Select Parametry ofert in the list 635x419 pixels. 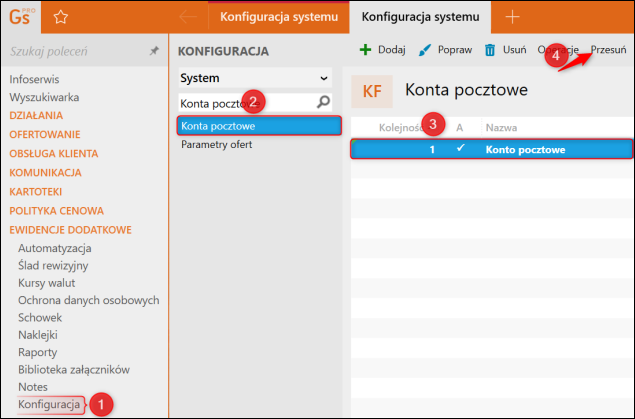pyautogui.click(x=217, y=145)
